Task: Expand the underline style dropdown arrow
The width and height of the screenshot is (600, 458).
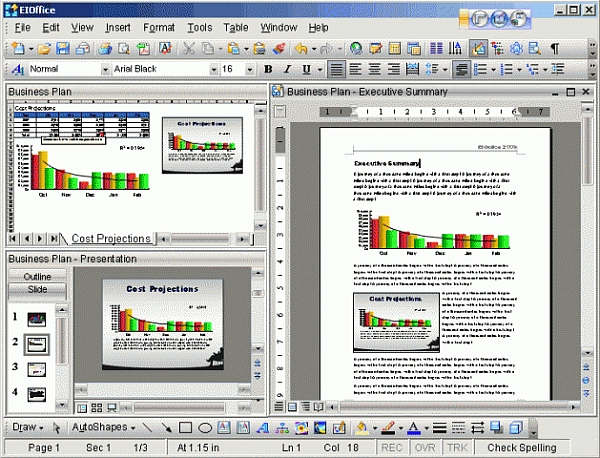Action: (x=320, y=70)
